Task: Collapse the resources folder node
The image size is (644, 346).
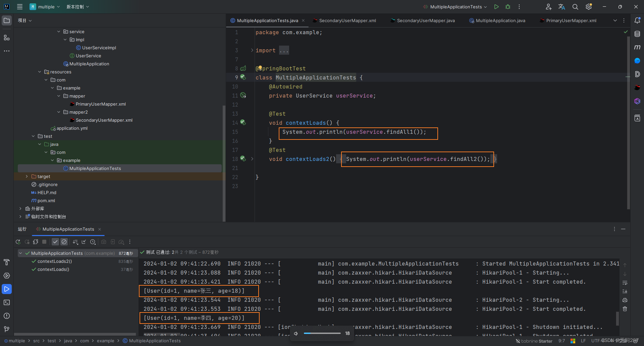Action: 40,72
